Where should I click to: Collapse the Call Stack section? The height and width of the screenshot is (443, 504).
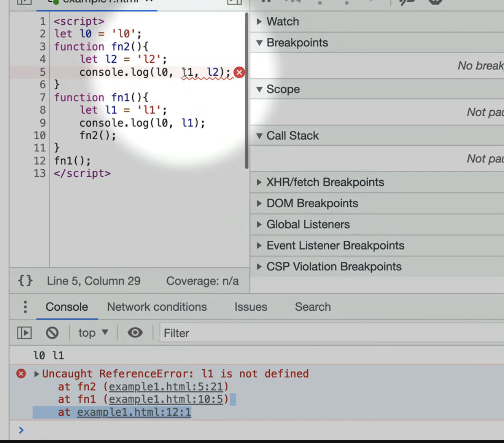tap(259, 136)
